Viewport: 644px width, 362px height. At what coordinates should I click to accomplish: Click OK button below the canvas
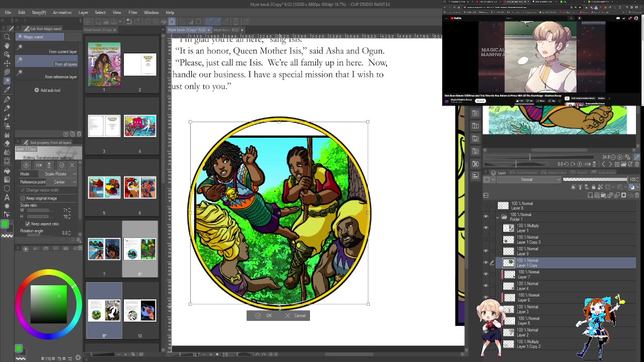pyautogui.click(x=264, y=316)
